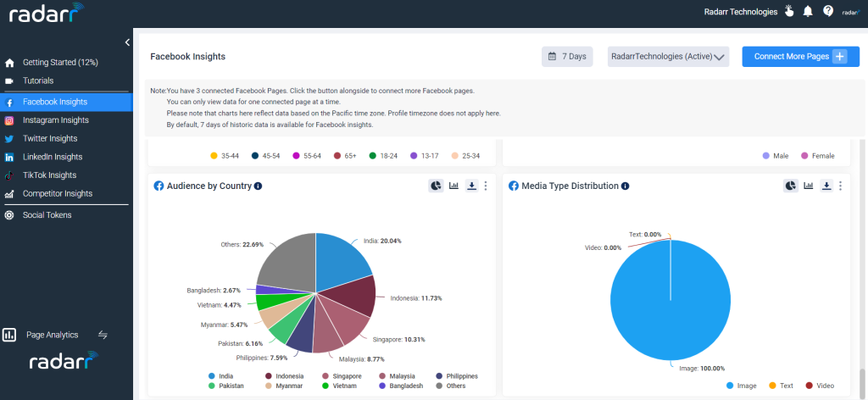Toggle Vietnam legend entry
The width and height of the screenshot is (868, 400).
click(339, 386)
